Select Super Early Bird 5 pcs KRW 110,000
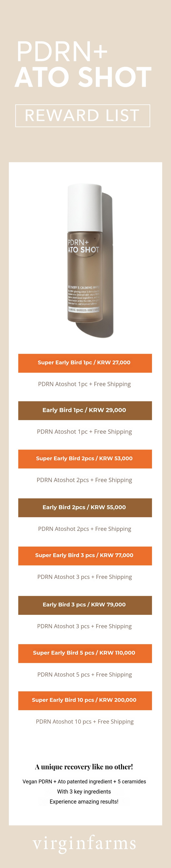This screenshot has width=171, height=868. [85, 653]
